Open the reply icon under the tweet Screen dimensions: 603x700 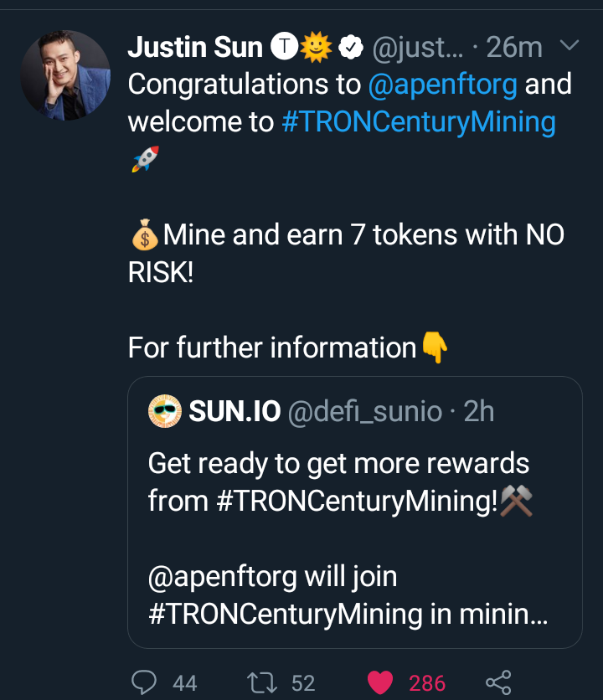pyautogui.click(x=144, y=682)
